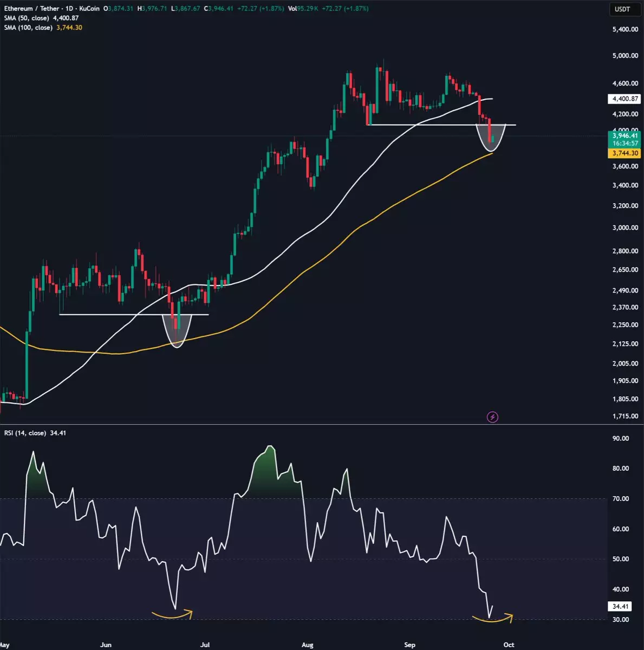The height and width of the screenshot is (650, 644).
Task: Click the Aug label on time axis
Action: pyautogui.click(x=307, y=645)
